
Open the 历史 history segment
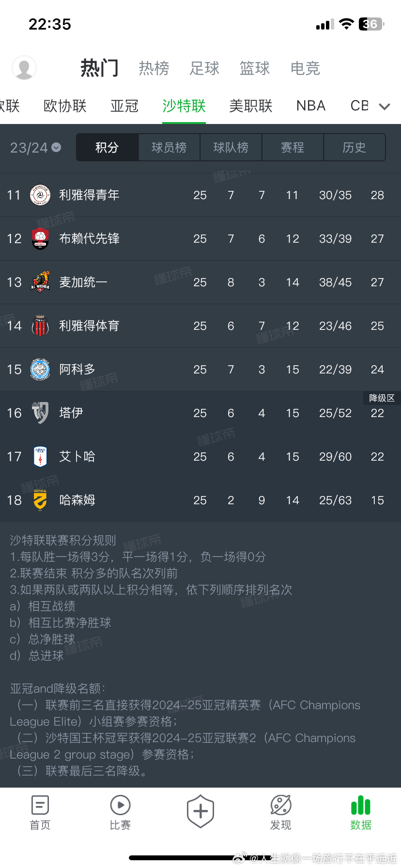(x=354, y=148)
